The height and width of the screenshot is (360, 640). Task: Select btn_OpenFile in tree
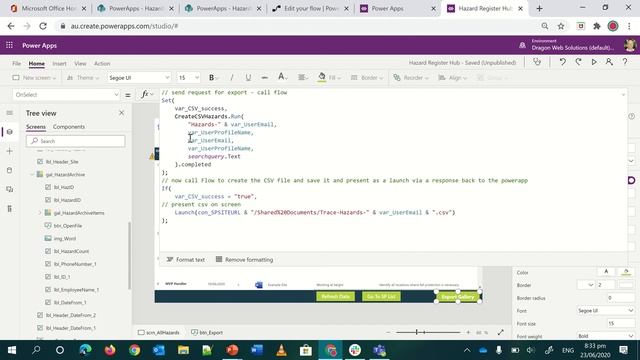pyautogui.click(x=67, y=226)
